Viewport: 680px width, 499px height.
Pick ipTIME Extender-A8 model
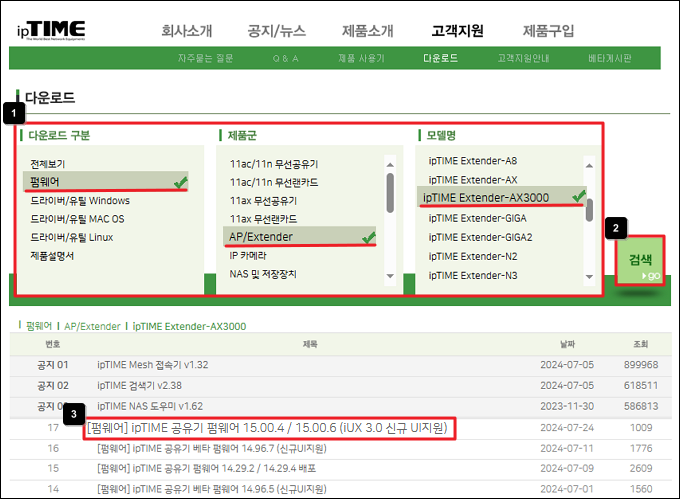click(473, 161)
